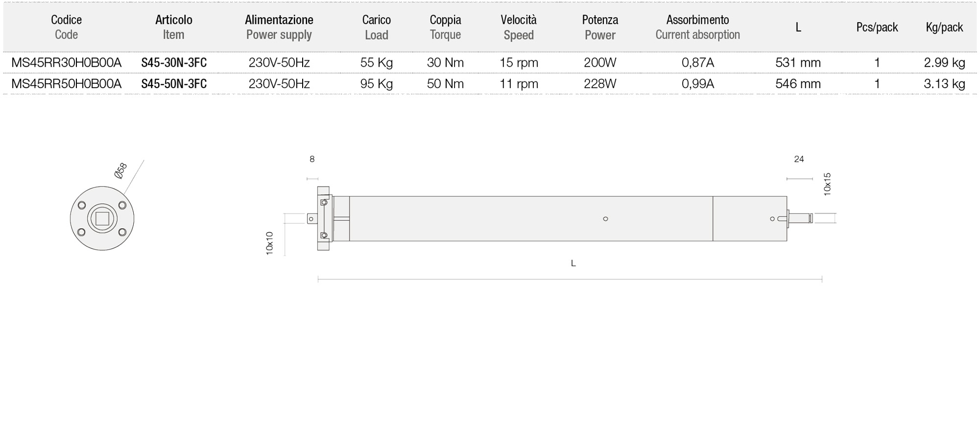Click the 3.13 kg pack weight

pos(944,84)
